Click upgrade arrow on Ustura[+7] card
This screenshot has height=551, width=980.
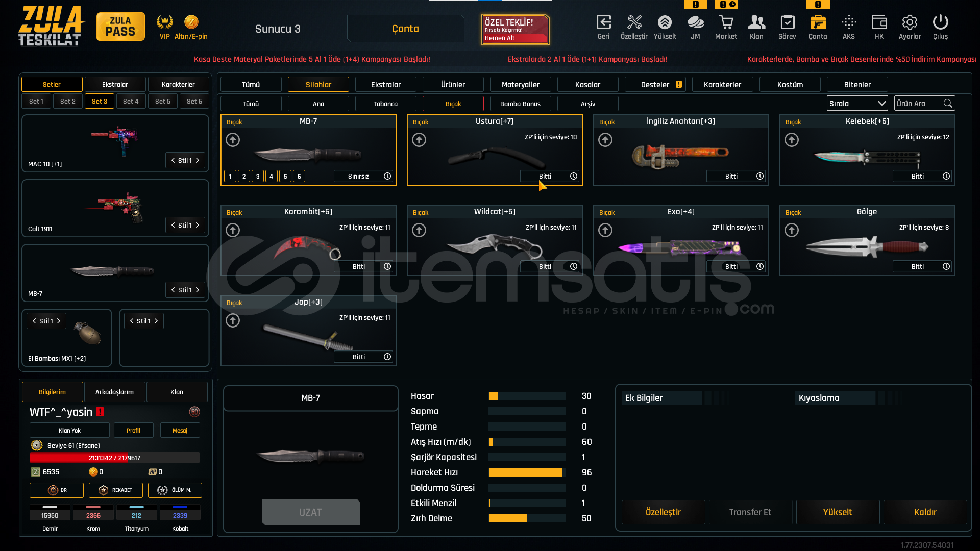(x=419, y=140)
